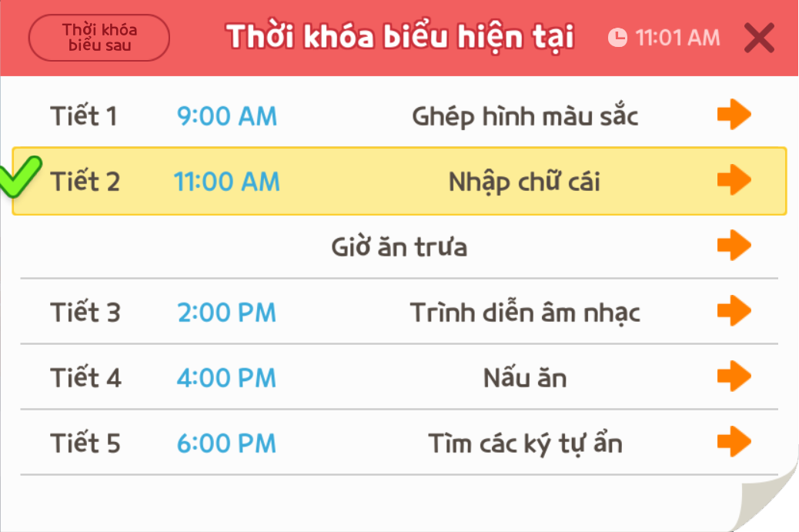
Task: Open Tìm các ký tự ẩn arrow
Action: click(x=734, y=443)
